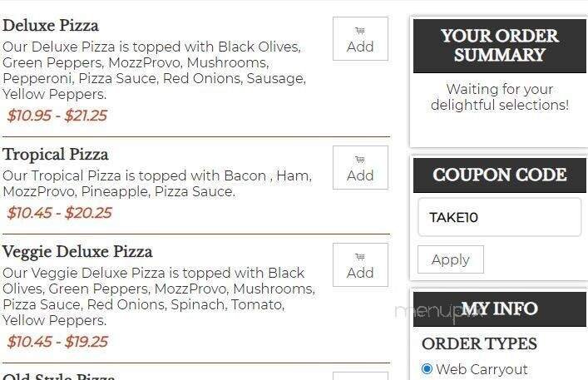
Task: Add Veggie Deluxe Pizza to the order
Action: point(360,265)
